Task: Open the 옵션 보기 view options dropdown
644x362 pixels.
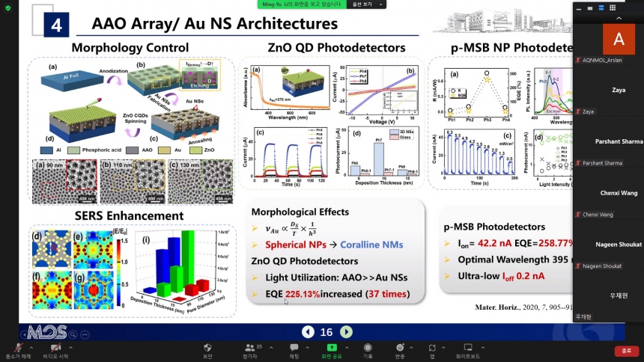Action: (366, 4)
